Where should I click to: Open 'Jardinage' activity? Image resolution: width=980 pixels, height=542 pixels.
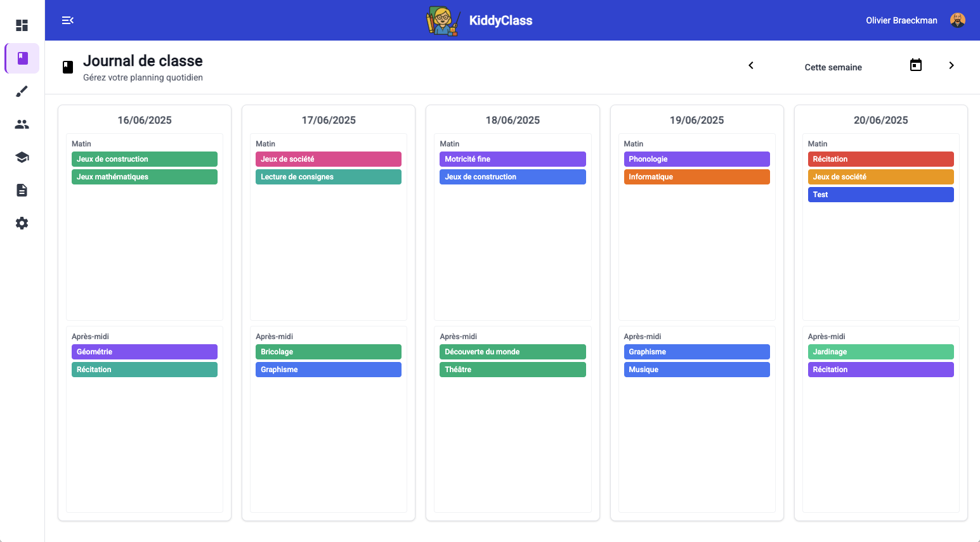click(880, 352)
